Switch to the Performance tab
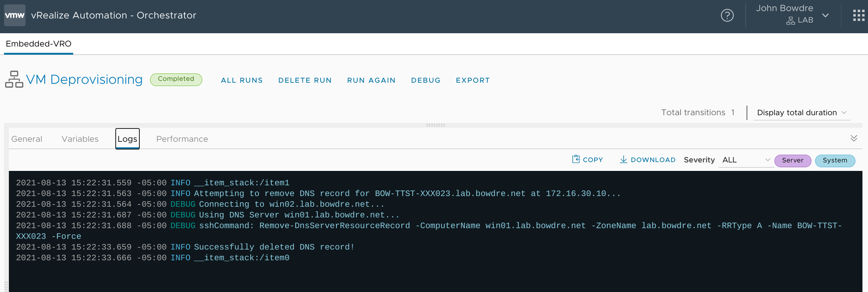Viewport: 868px width, 292px height. coord(182,139)
